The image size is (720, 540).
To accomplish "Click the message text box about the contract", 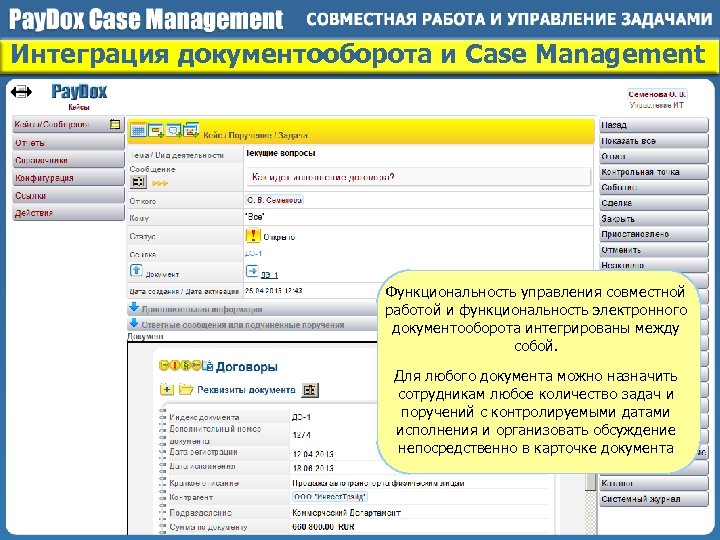I will tap(418, 177).
